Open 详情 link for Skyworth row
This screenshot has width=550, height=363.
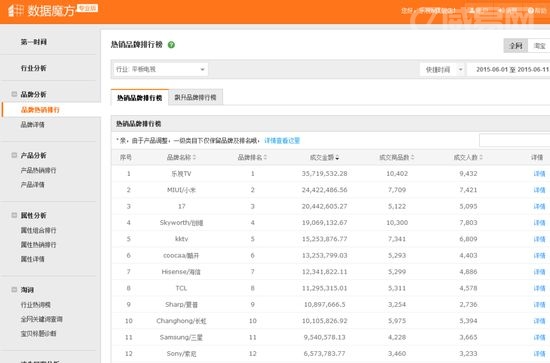(539, 223)
